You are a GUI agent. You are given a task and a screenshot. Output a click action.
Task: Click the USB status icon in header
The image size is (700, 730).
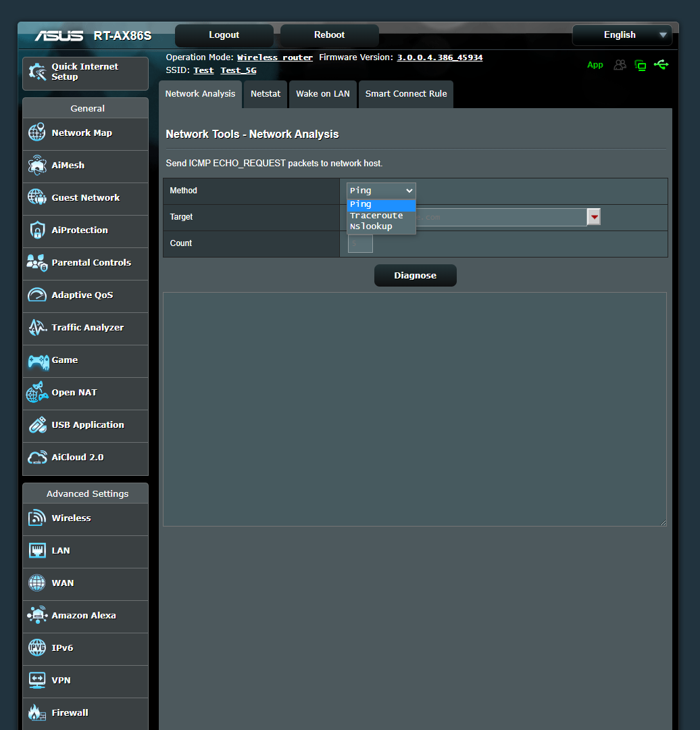pyautogui.click(x=661, y=65)
